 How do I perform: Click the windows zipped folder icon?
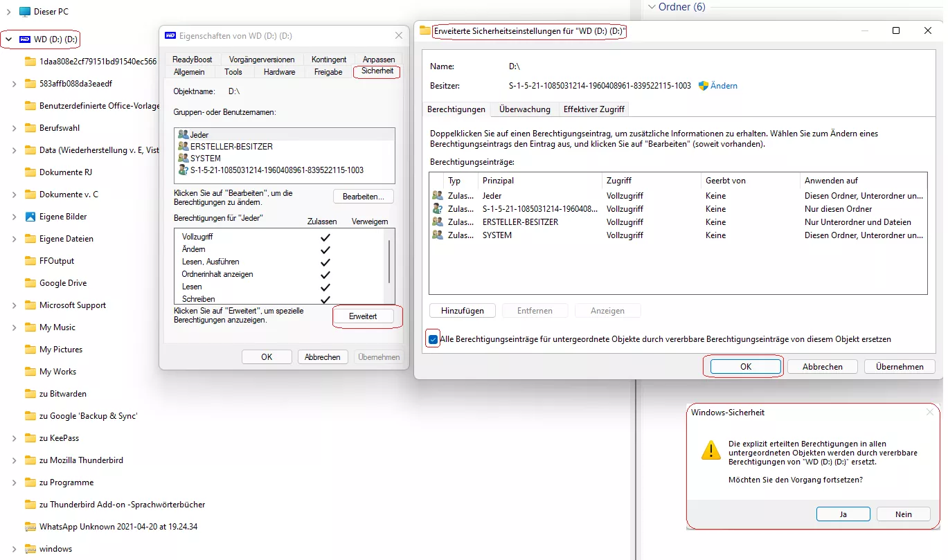pyautogui.click(x=30, y=549)
